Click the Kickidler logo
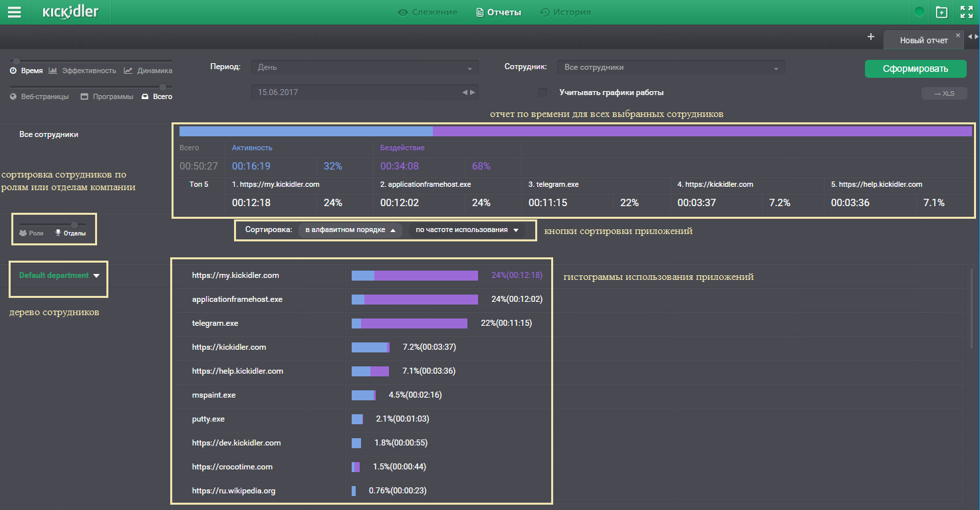Viewport: 980px width, 510px height. (x=70, y=12)
